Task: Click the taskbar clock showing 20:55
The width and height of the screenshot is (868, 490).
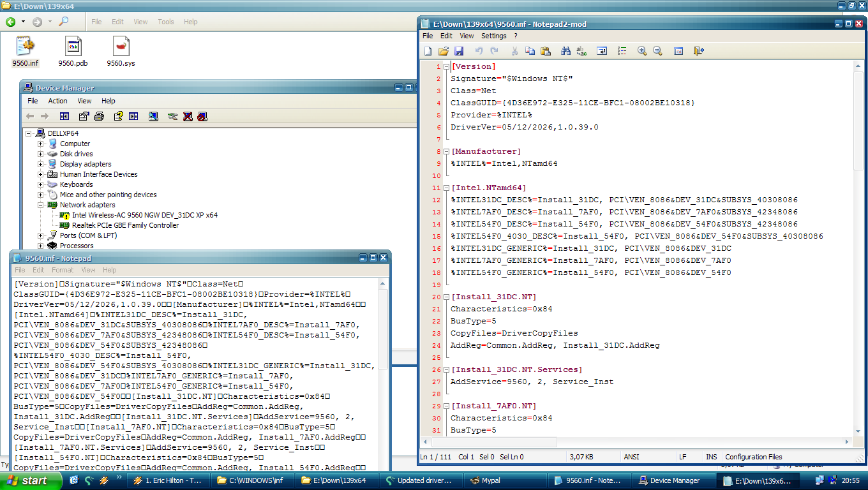Action: point(851,480)
